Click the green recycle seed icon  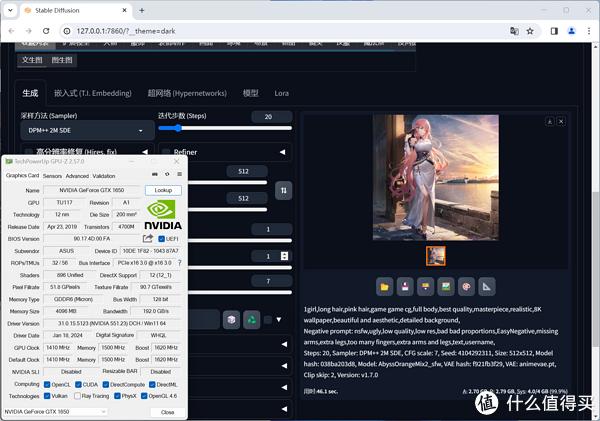(251, 320)
